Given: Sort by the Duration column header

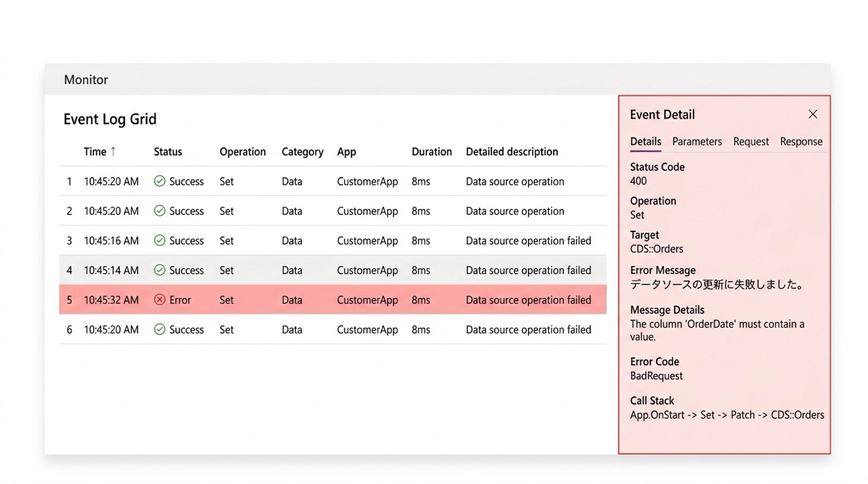Looking at the screenshot, I should 431,152.
